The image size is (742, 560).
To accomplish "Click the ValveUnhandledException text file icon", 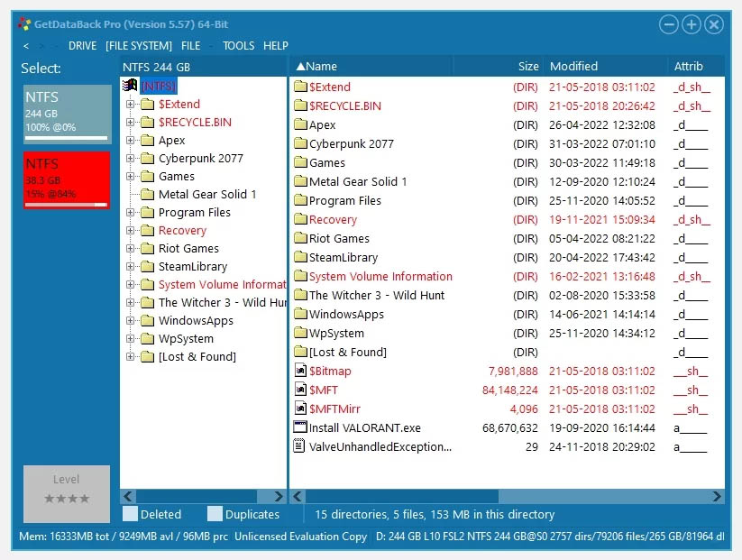I will pyautogui.click(x=299, y=445).
